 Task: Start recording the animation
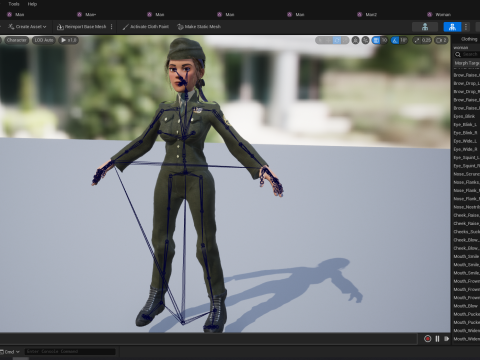pos(427,339)
